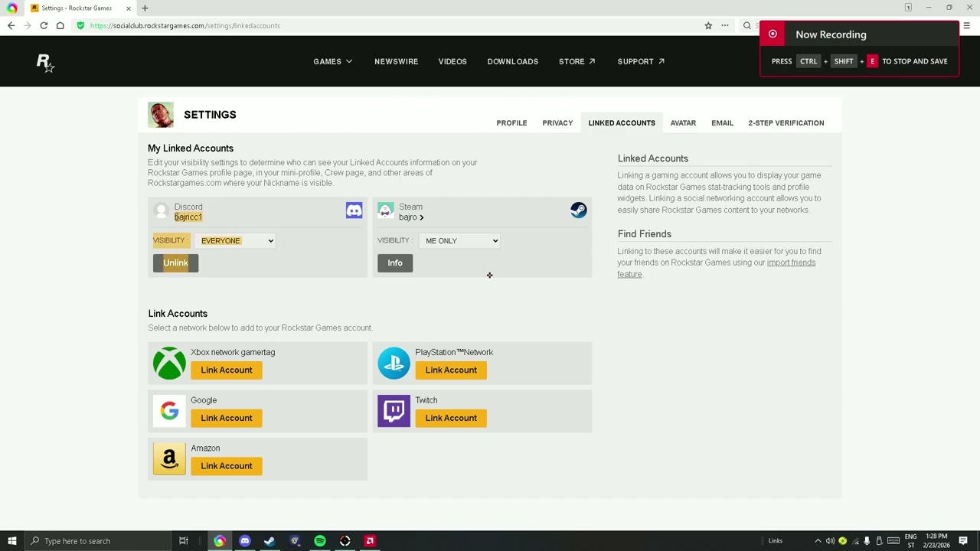Image resolution: width=980 pixels, height=551 pixels.
Task: Click the volume icon in system tray
Action: (x=830, y=541)
